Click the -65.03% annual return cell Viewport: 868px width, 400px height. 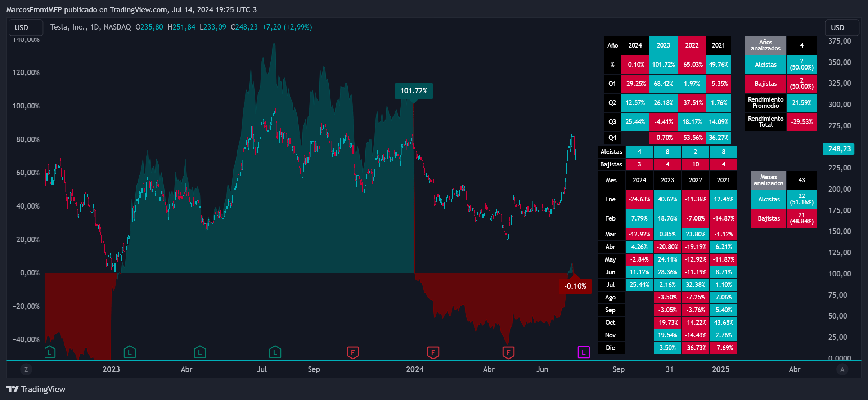[x=692, y=65]
